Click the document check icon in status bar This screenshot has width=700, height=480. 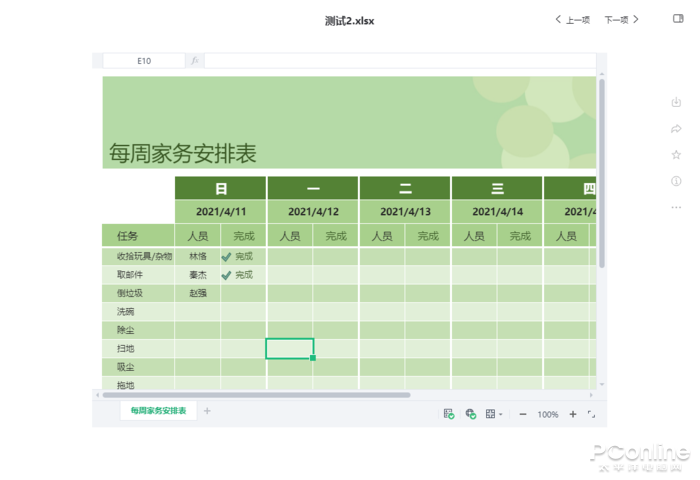coord(449,414)
